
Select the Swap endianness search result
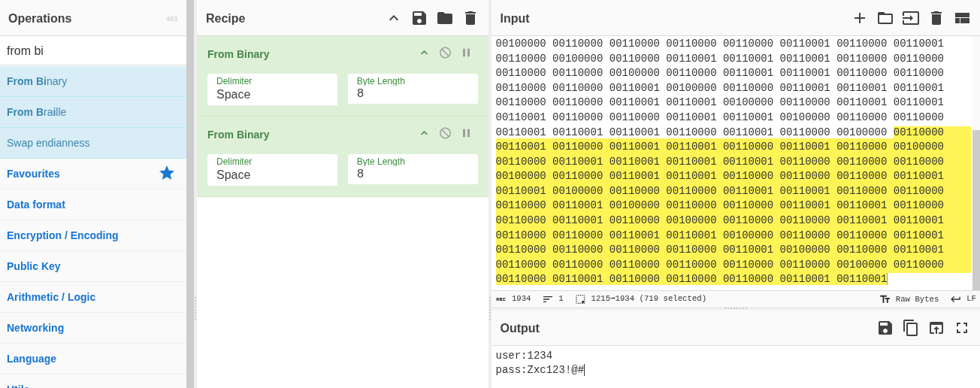coord(93,143)
